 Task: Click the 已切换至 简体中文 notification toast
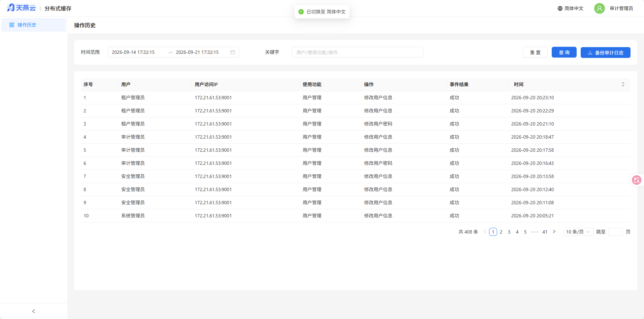pos(322,12)
